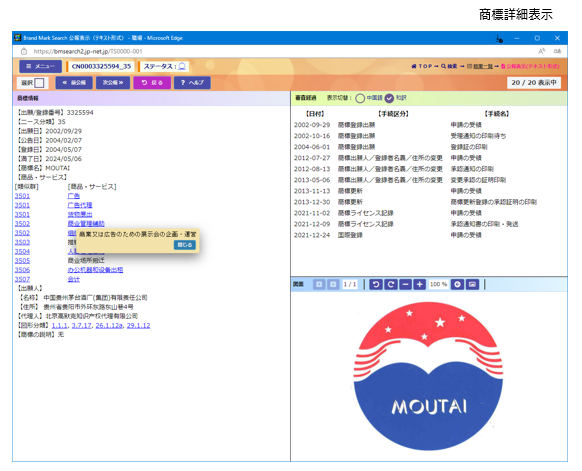Image resolution: width=582 pixels, height=471 pixels.
Task: Open the メニュー hamburger menu
Action: tap(41, 66)
